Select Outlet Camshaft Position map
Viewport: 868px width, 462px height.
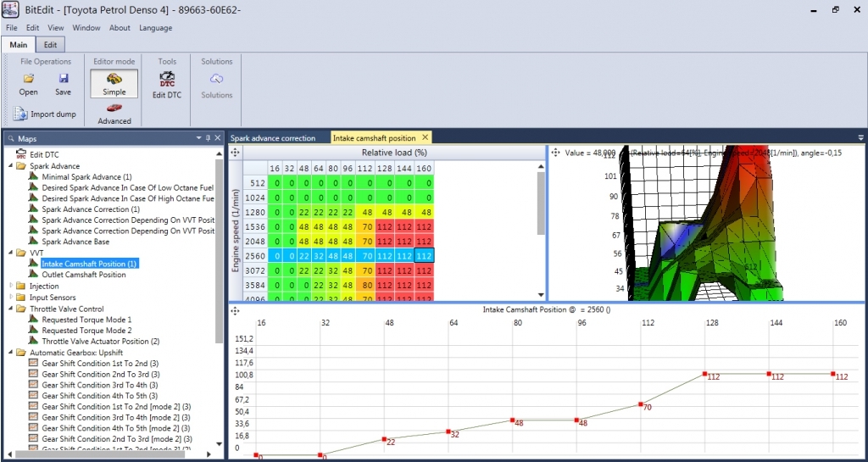click(x=84, y=275)
